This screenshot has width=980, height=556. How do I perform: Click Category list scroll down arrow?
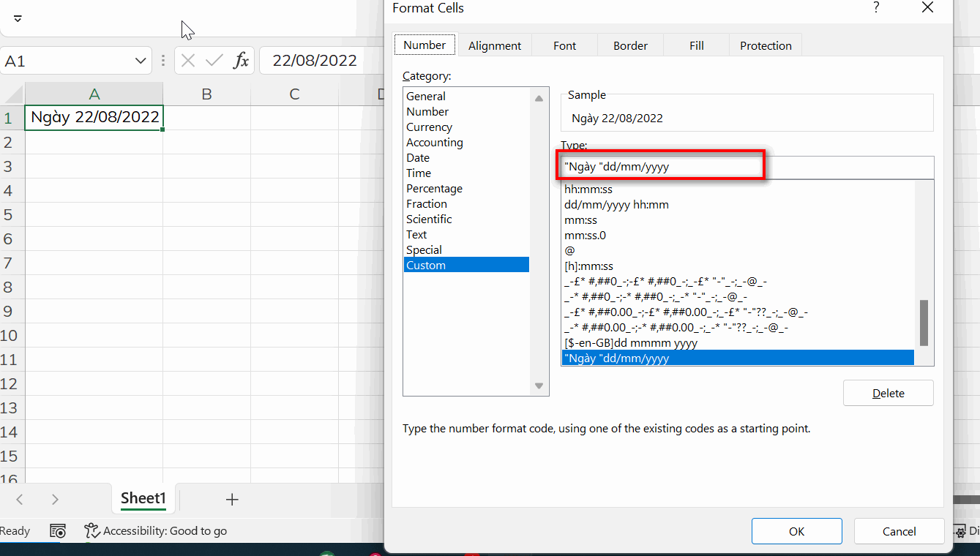click(539, 386)
